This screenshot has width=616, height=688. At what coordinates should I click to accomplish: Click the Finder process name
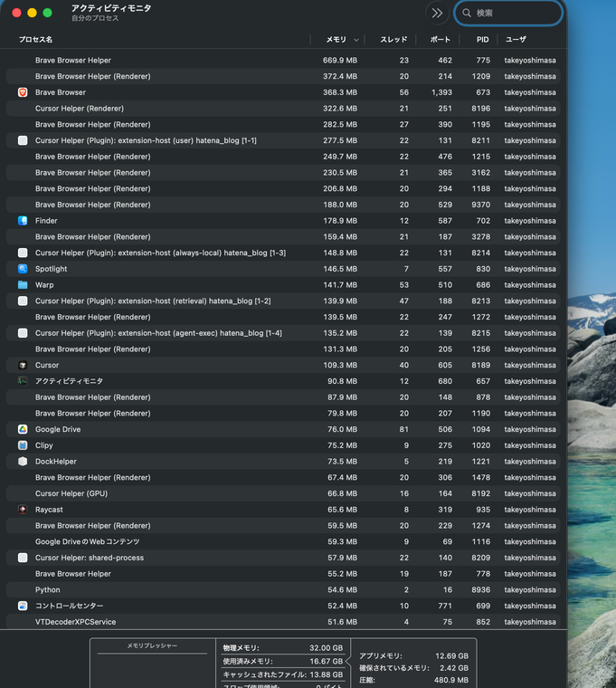click(46, 221)
